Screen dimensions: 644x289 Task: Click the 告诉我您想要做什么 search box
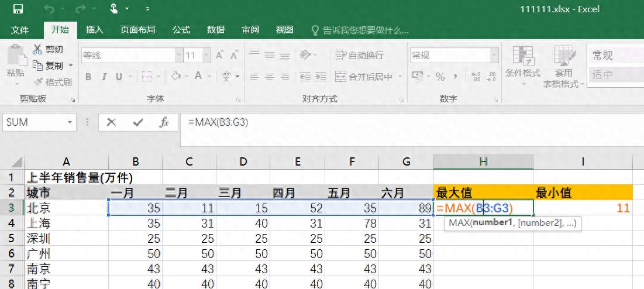[x=360, y=30]
